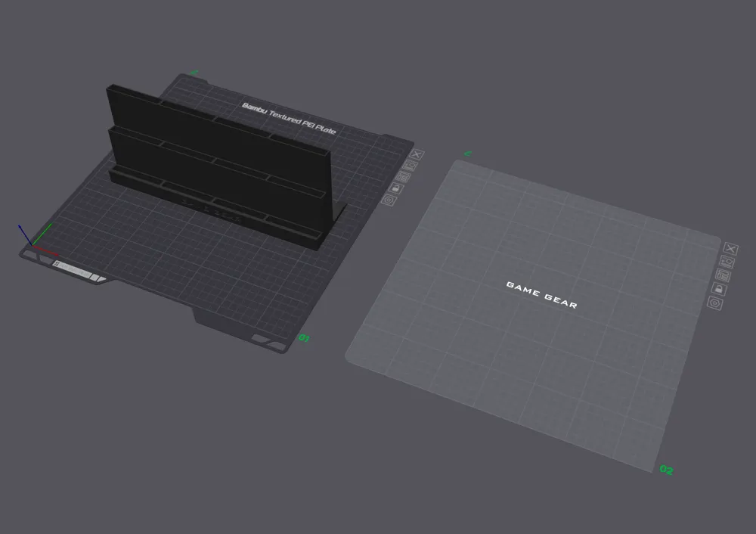This screenshot has width=756, height=534.
Task: Auto-orient objects on plate 02
Action: pos(727,262)
